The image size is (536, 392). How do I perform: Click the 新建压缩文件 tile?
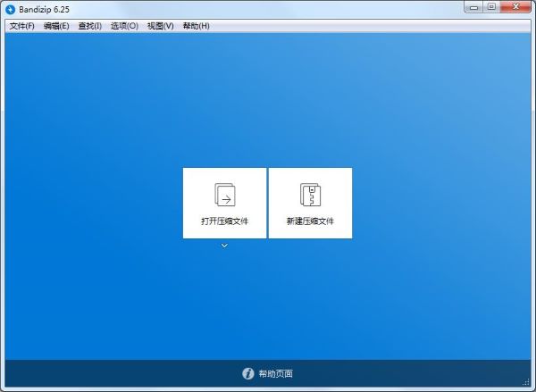tap(310, 203)
